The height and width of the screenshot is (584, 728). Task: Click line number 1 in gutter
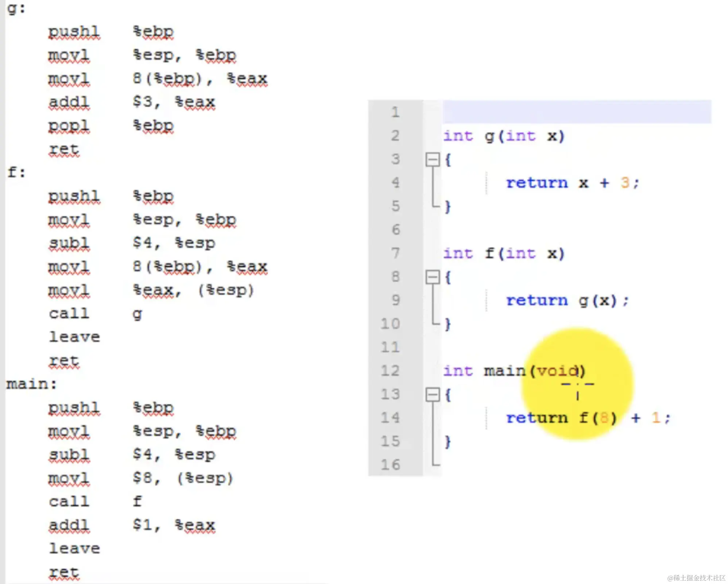click(395, 112)
